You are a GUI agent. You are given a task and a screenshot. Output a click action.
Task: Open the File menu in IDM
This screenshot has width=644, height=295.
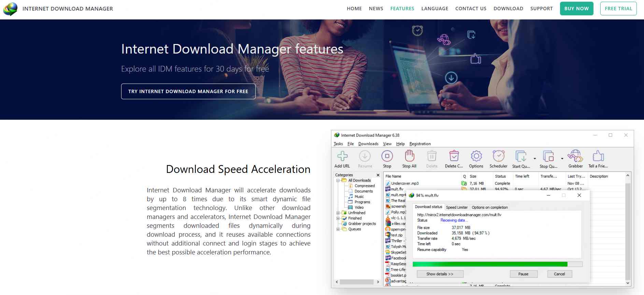coord(350,144)
